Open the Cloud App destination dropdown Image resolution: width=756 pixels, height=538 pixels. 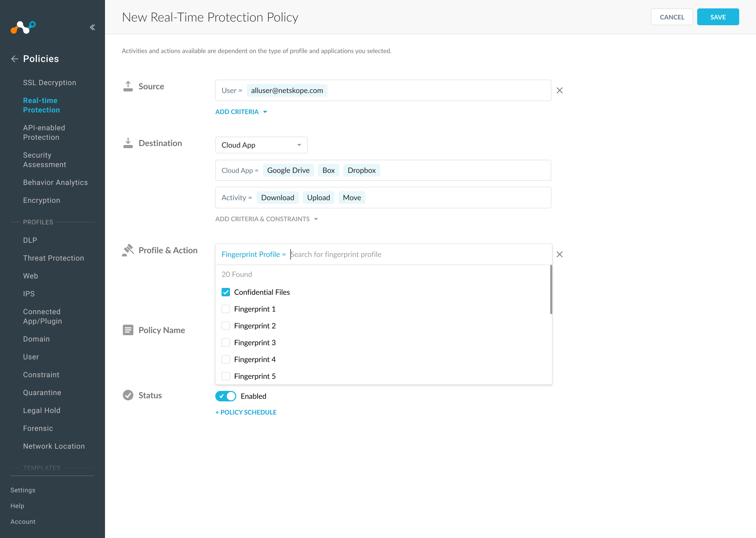(x=261, y=145)
